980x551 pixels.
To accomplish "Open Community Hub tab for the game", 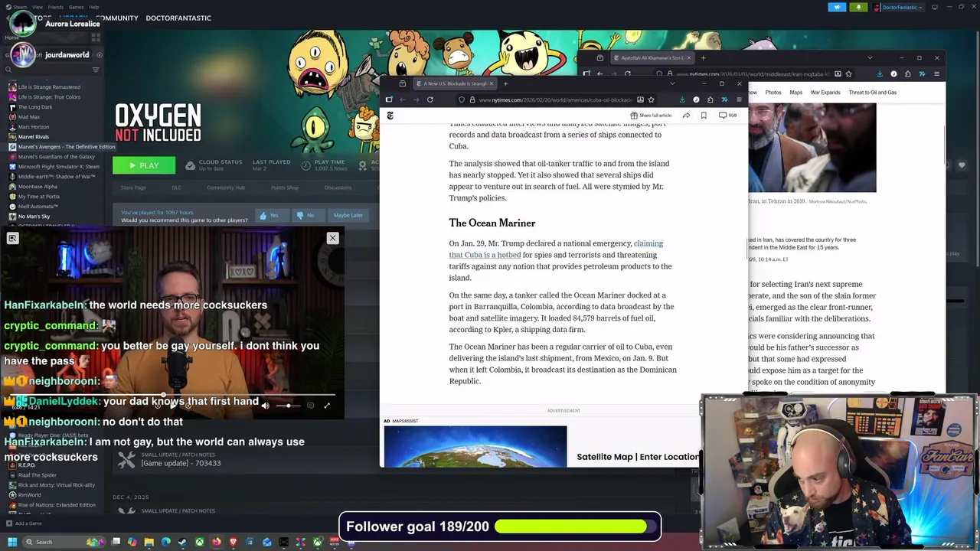I will 226,187.
